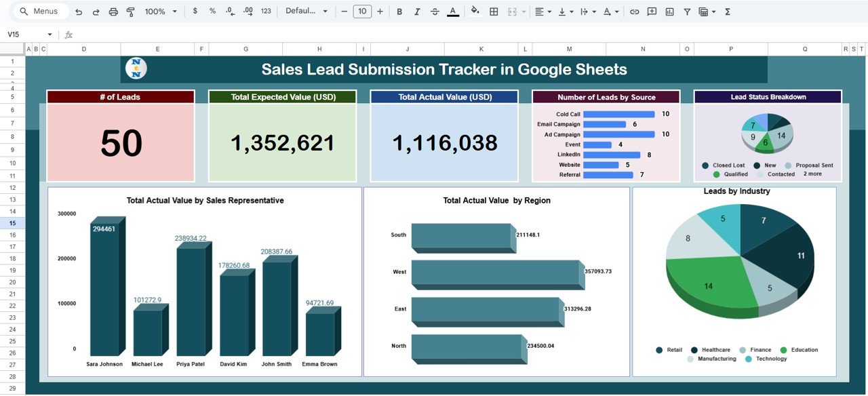Toggle italic formatting

point(416,12)
